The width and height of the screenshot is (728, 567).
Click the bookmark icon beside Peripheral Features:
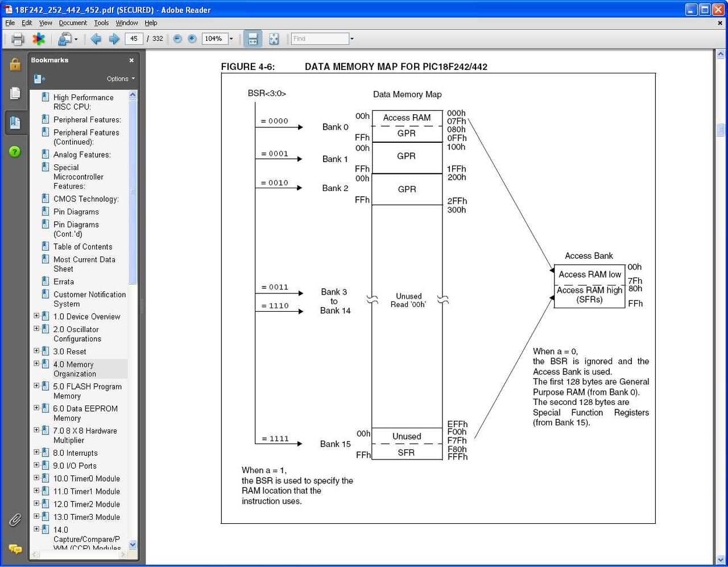(x=45, y=119)
